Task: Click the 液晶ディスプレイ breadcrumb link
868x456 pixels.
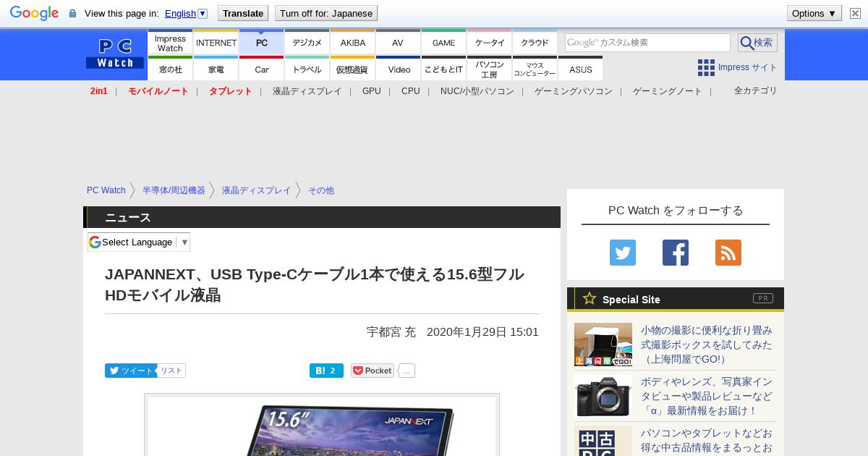Action: (257, 190)
